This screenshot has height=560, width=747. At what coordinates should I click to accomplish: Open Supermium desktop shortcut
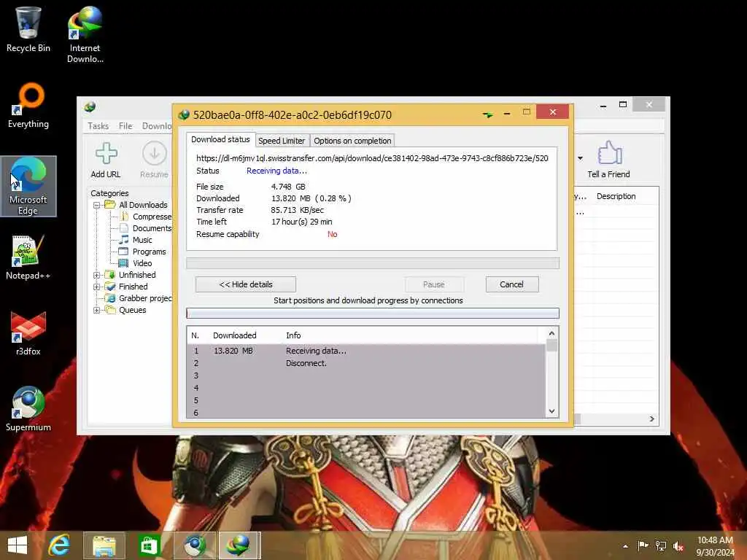point(28,408)
